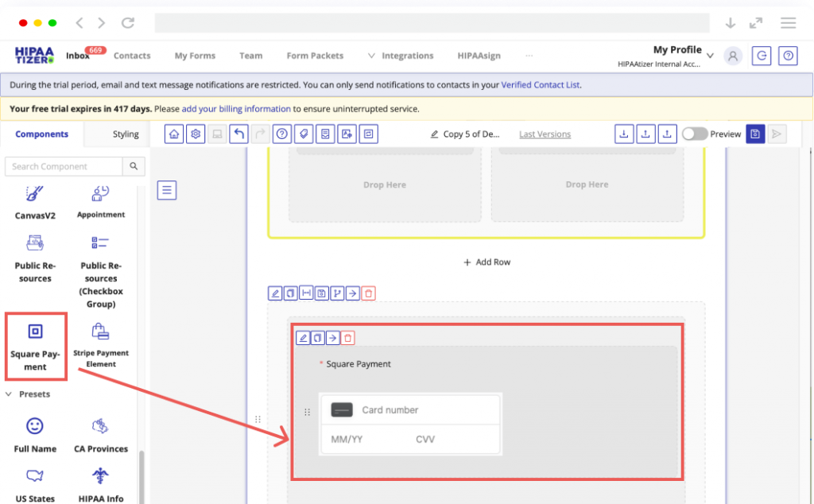
Task: Save the form with the blue floppy-disk button
Action: coord(755,134)
